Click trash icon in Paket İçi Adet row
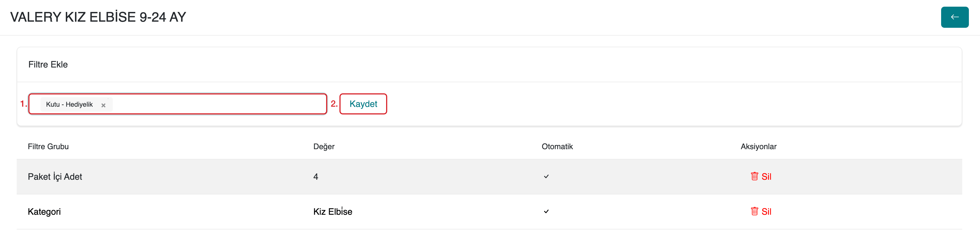Viewport: 980px width, 240px height. (x=754, y=176)
